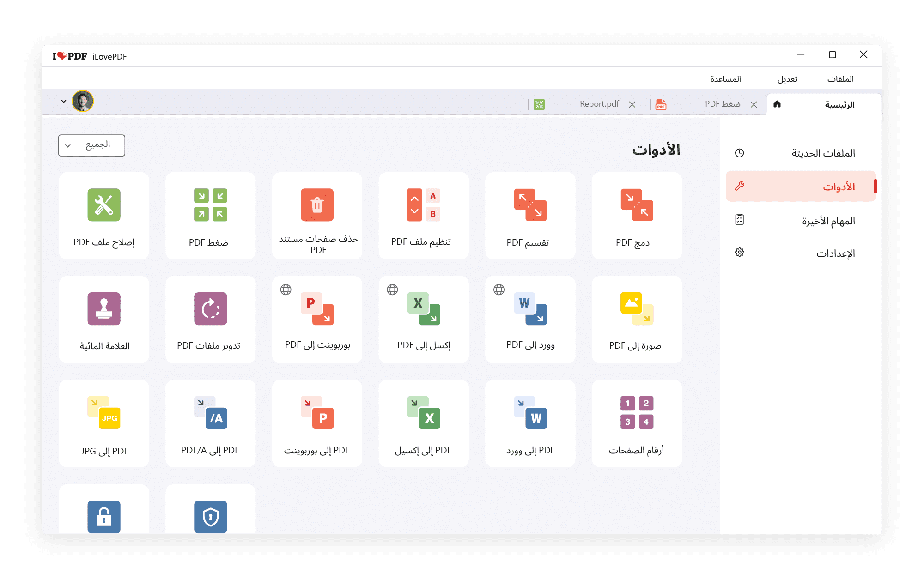
Task: Select the العلامة المائية tool
Action: coord(104,320)
